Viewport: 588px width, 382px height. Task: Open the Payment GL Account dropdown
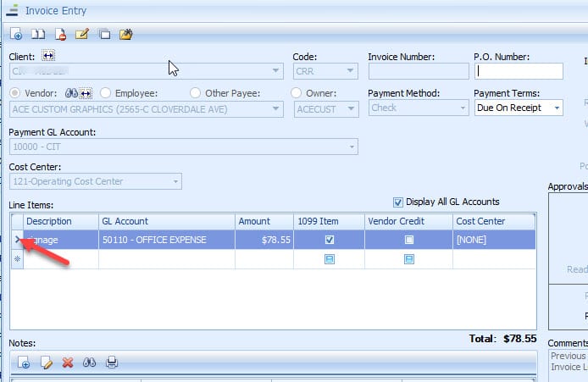[x=352, y=147]
